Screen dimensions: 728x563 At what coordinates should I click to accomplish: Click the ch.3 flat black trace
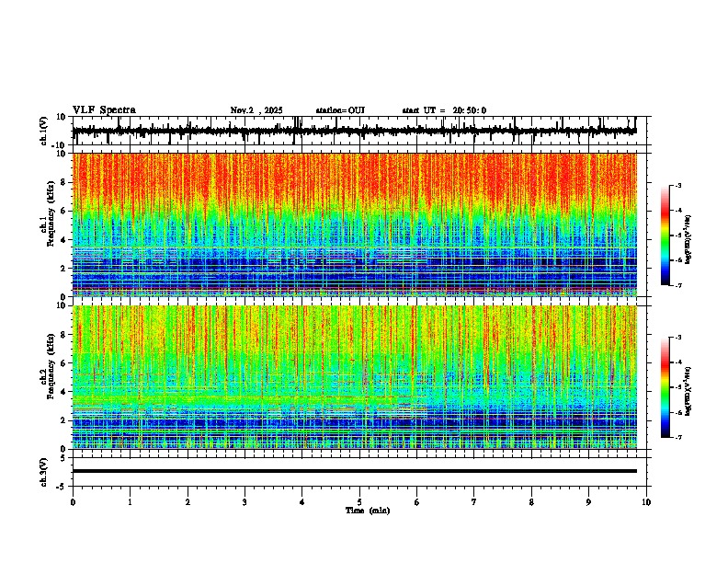[x=354, y=471]
